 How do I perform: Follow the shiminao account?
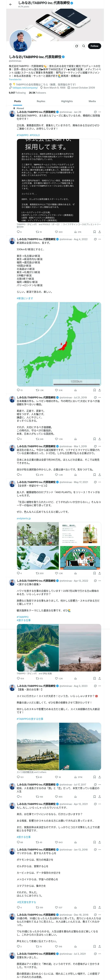[95, 46]
